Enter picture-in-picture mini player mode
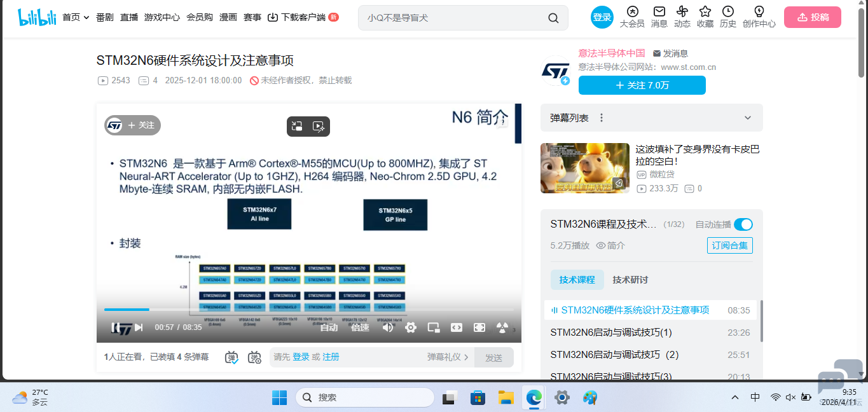The width and height of the screenshot is (868, 412). 433,327
